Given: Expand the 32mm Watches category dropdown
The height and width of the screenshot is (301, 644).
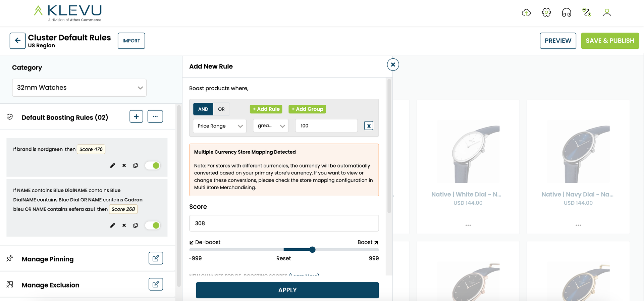Looking at the screenshot, I should coord(79,88).
